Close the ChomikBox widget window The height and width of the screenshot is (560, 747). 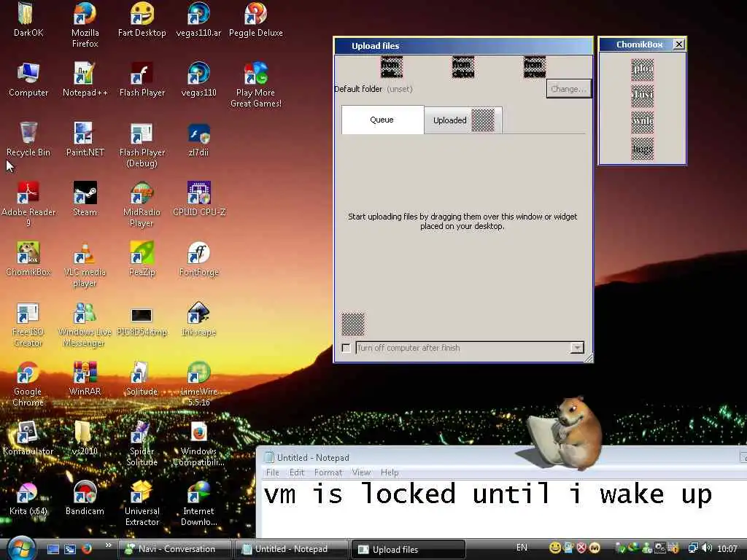click(x=679, y=44)
